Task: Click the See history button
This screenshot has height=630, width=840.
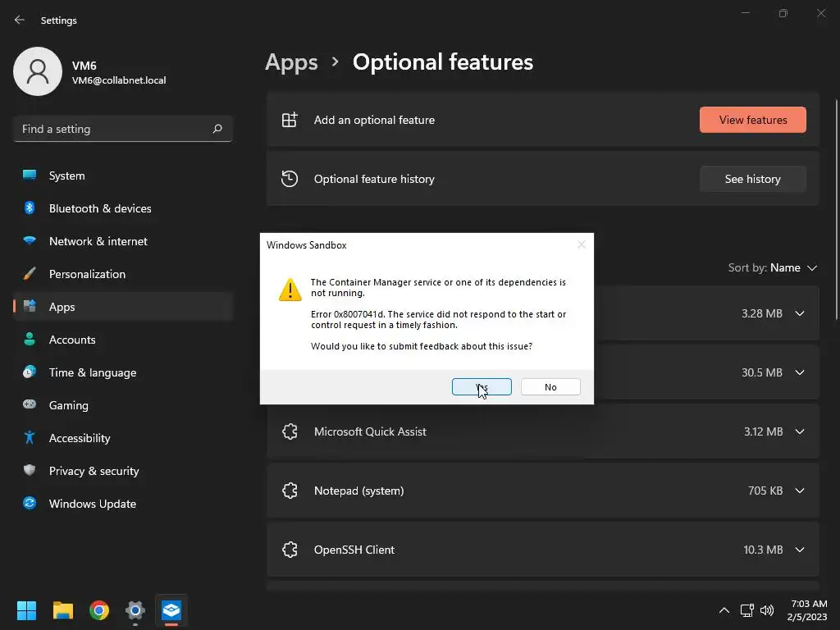Action: point(752,179)
